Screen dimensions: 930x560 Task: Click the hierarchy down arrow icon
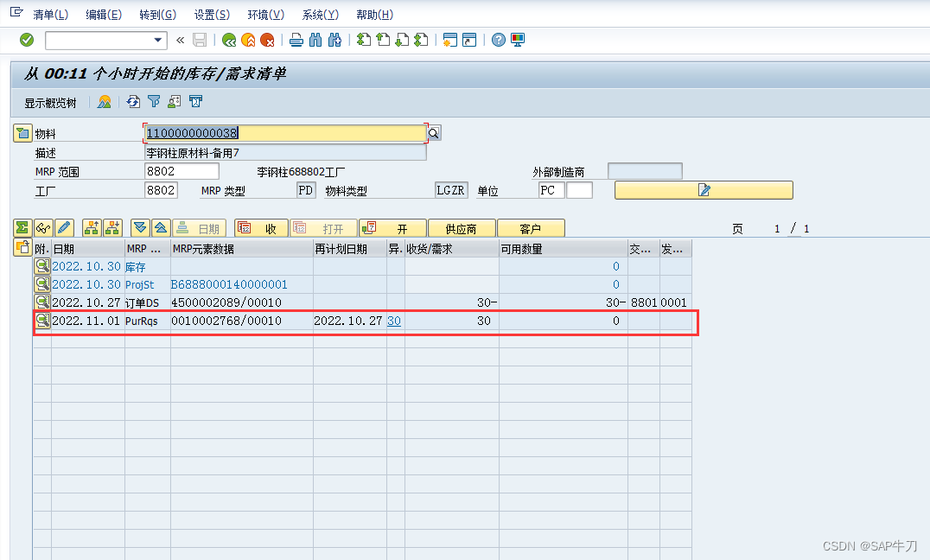(x=112, y=228)
